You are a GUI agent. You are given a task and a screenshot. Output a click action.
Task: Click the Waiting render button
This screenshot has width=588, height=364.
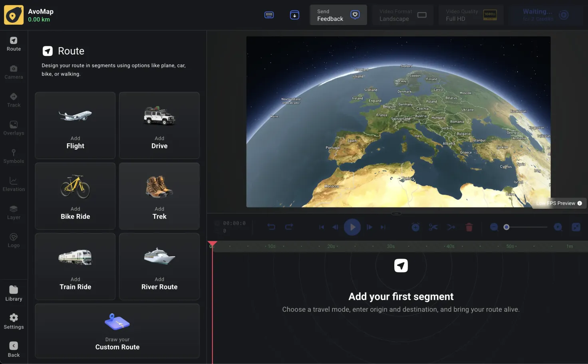tap(545, 15)
